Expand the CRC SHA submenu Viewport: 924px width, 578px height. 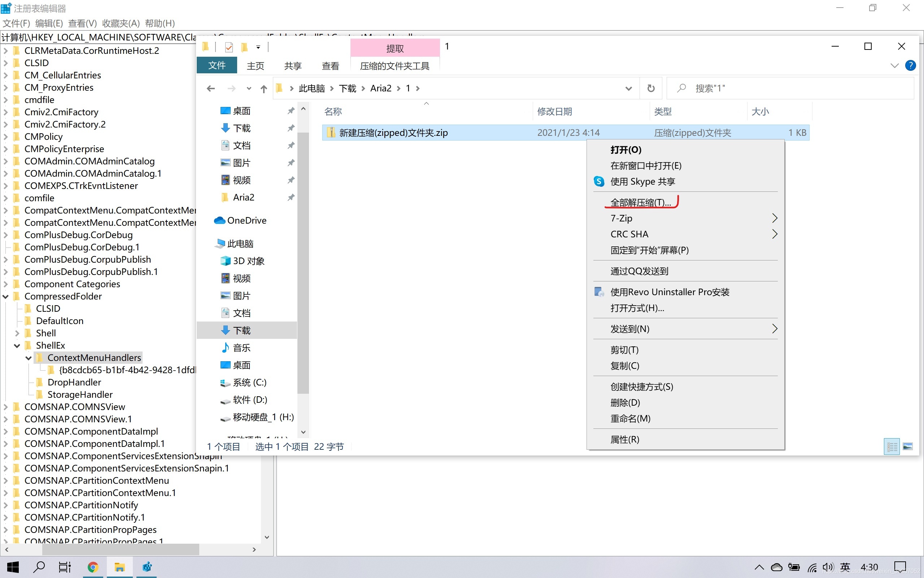774,234
